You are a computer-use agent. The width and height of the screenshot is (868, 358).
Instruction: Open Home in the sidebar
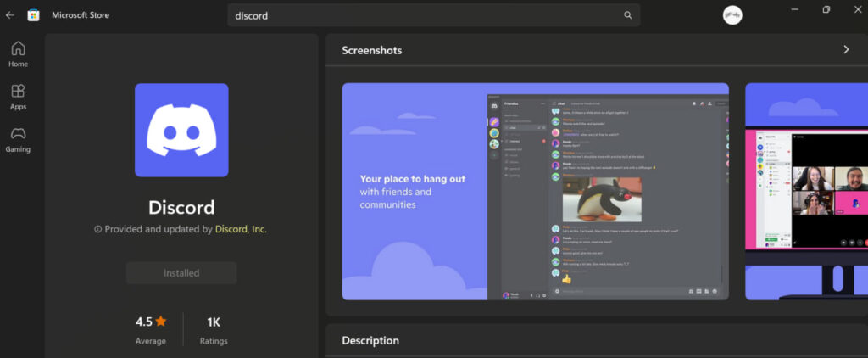[18, 53]
